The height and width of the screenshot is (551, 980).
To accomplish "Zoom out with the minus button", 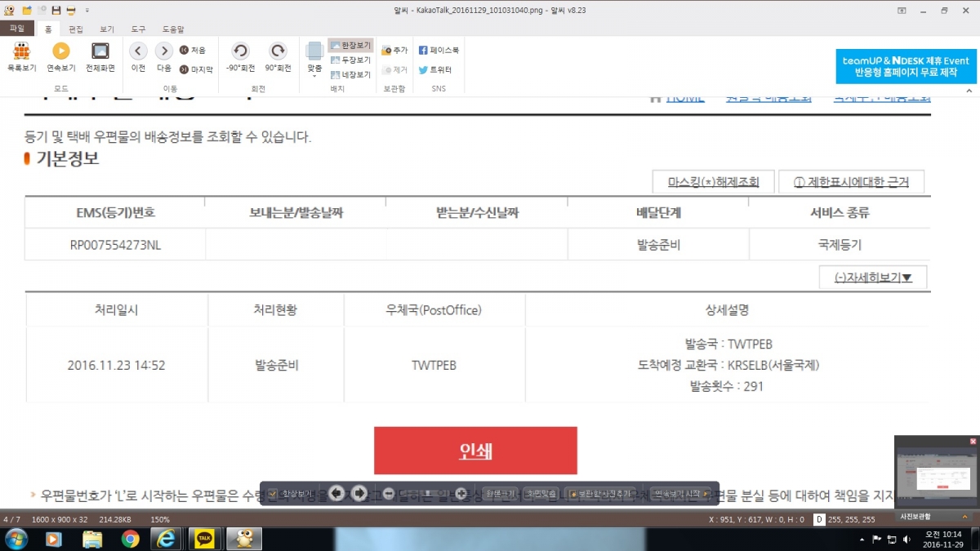I will (x=389, y=493).
